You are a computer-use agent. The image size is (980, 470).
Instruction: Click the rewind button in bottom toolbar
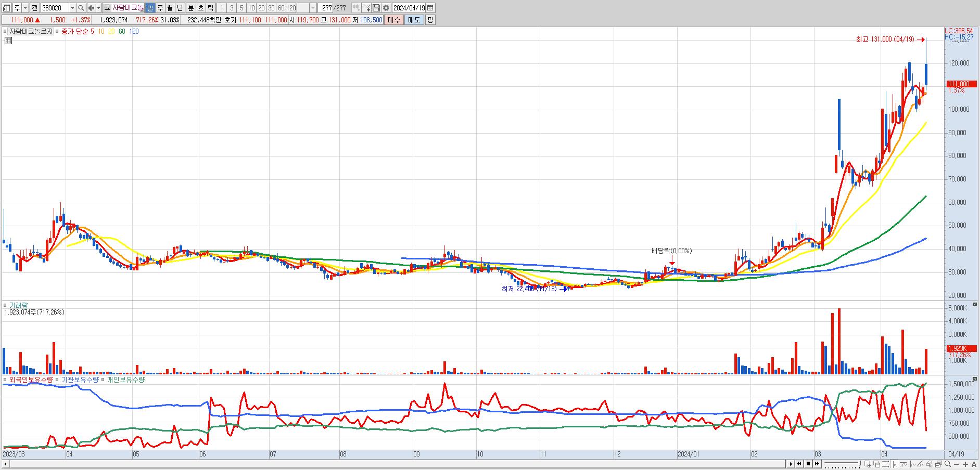point(799,464)
